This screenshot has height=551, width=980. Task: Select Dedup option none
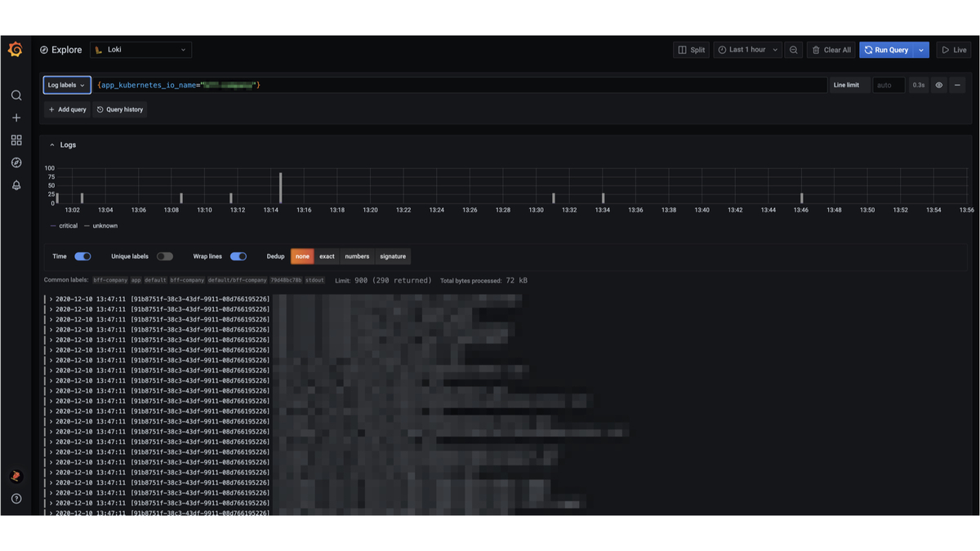pyautogui.click(x=302, y=256)
